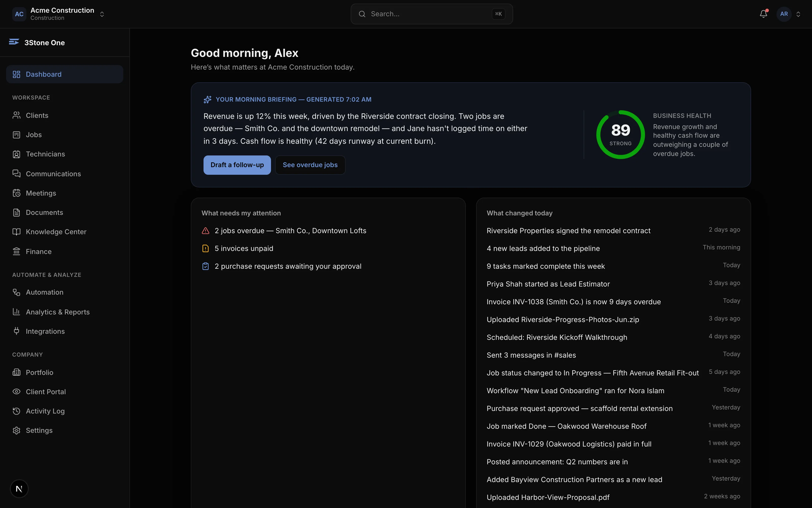Click the Dashboard grid icon
Screen dimensions: 812x508
pyautogui.click(x=16, y=74)
